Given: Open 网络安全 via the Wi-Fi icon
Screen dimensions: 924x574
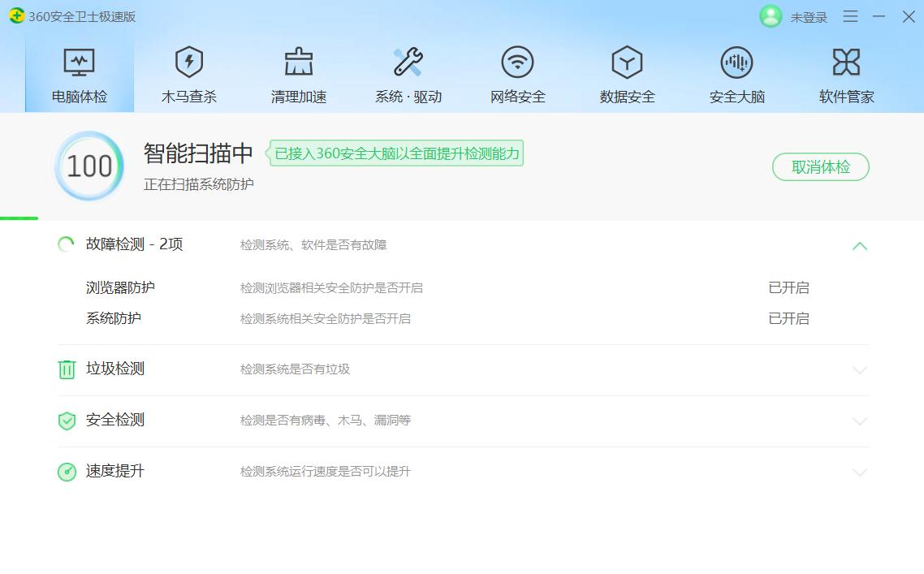Looking at the screenshot, I should click(x=517, y=61).
